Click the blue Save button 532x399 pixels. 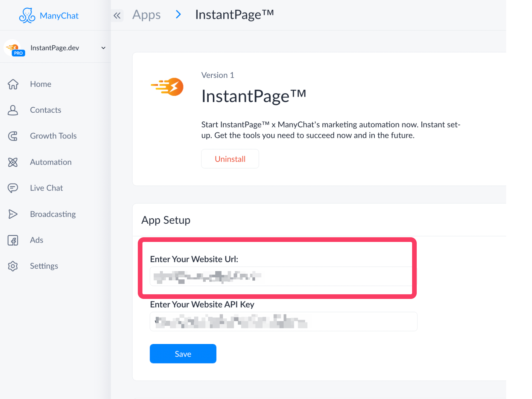(183, 354)
